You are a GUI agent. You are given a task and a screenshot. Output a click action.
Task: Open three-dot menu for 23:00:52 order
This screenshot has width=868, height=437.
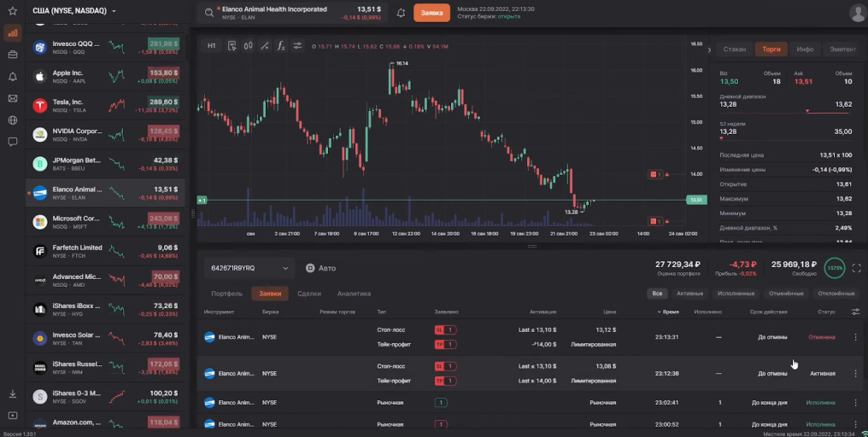(855, 424)
